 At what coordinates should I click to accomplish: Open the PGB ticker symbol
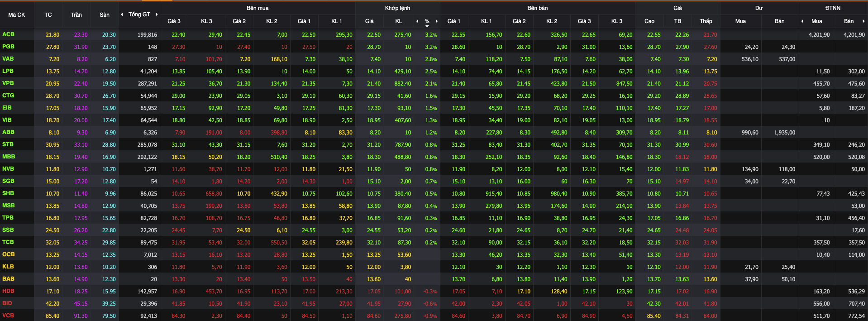click(x=8, y=47)
